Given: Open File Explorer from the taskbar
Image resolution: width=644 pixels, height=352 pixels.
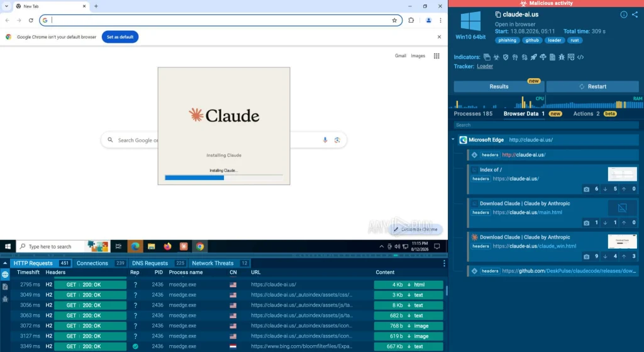Looking at the screenshot, I should pos(151,246).
